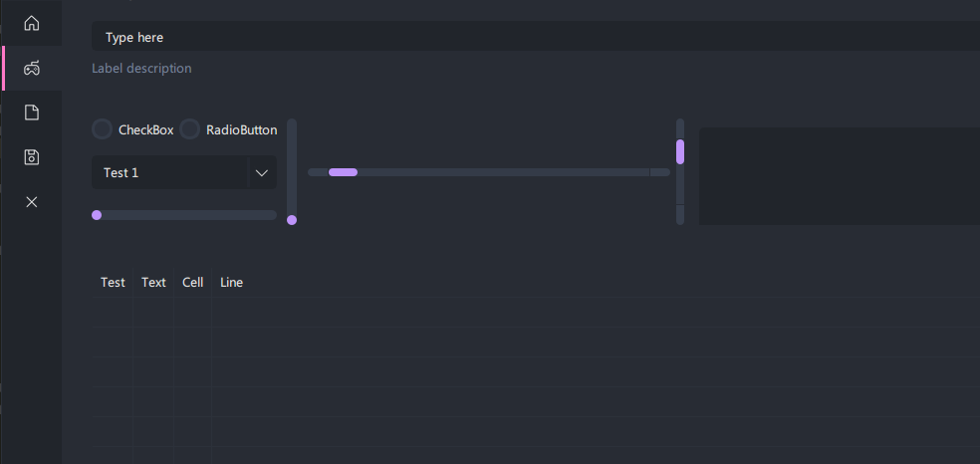Click the horizontal slider's purple handle

[97, 215]
